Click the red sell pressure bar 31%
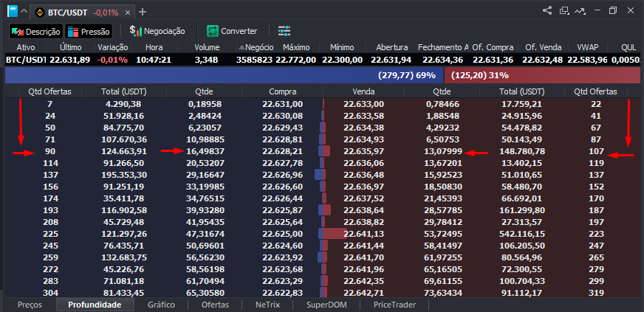Screen dimensions: 644x312 pyautogui.click(x=542, y=75)
